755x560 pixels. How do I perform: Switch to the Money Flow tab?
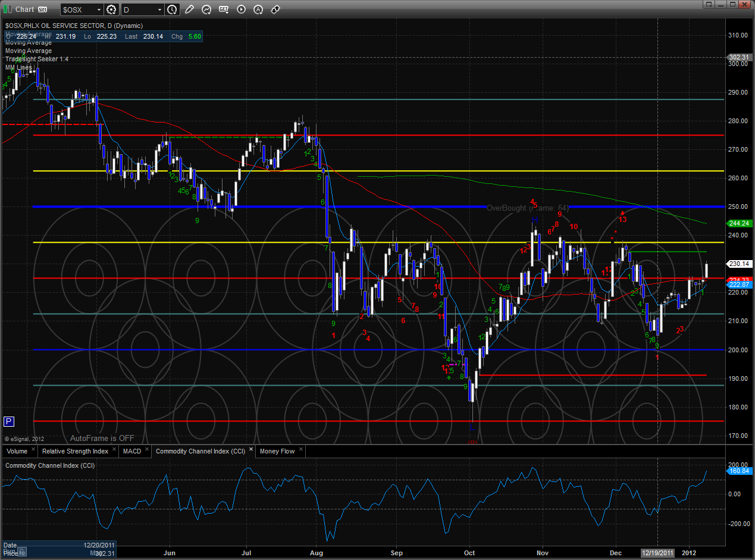[277, 451]
